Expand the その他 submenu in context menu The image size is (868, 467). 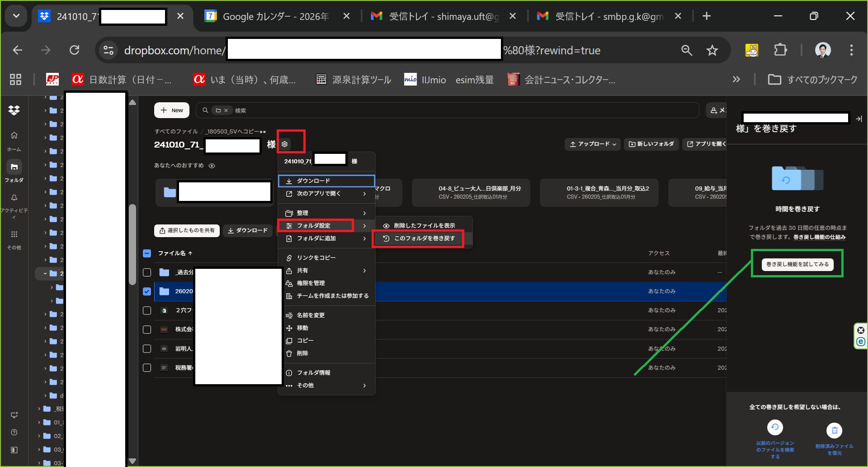(326, 386)
